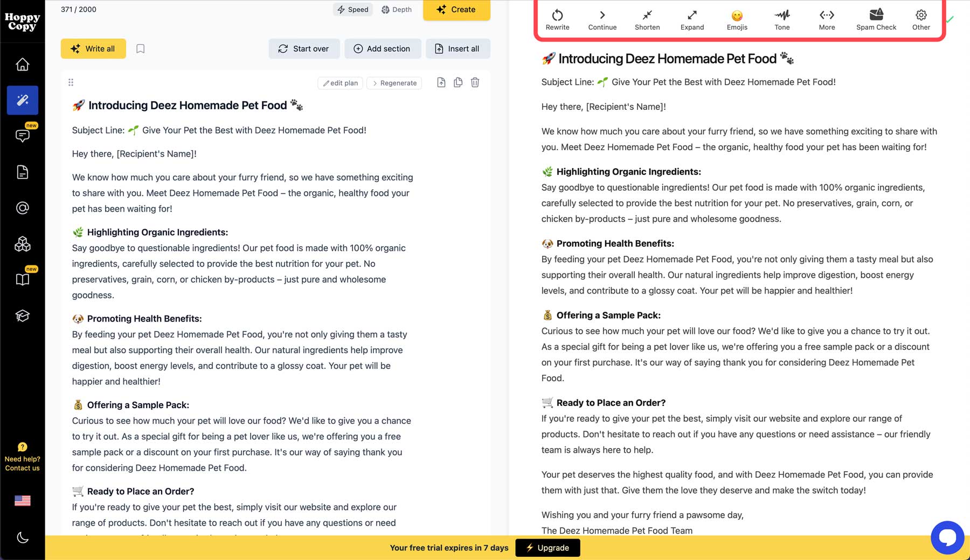This screenshot has width=970, height=560.
Task: Copy the email section using the copy icon
Action: pyautogui.click(x=458, y=82)
